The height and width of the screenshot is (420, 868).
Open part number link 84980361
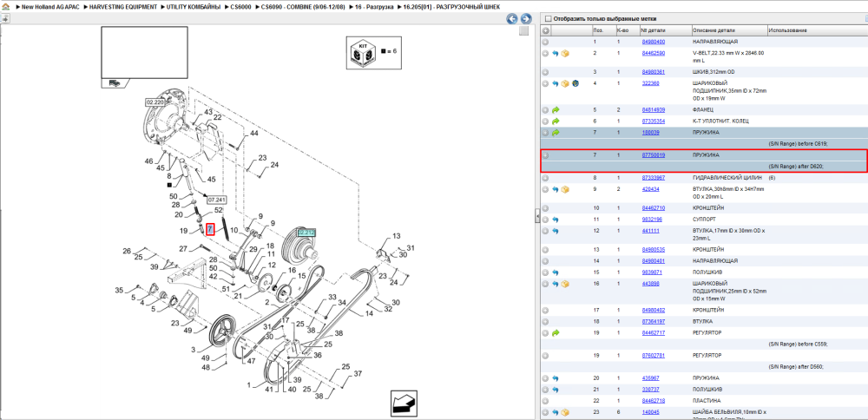(654, 72)
